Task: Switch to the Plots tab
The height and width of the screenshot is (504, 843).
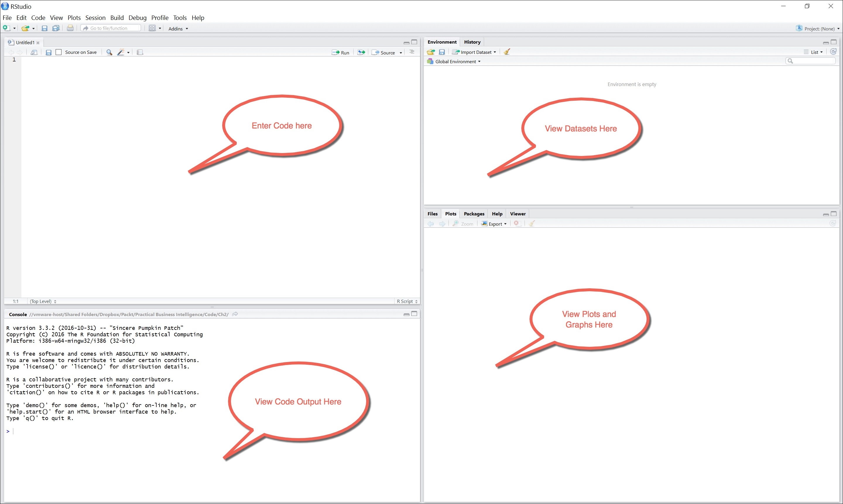Action: tap(450, 214)
